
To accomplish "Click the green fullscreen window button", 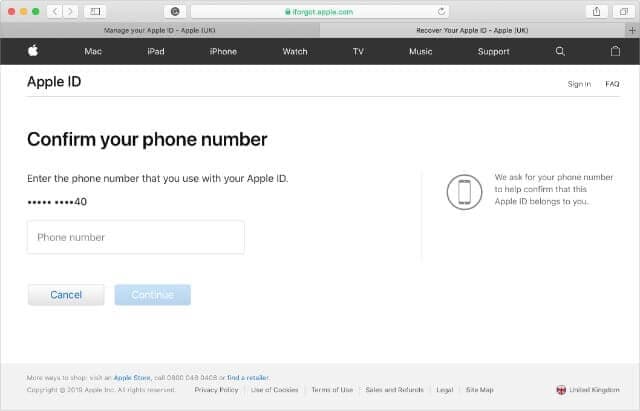I will 36,11.
